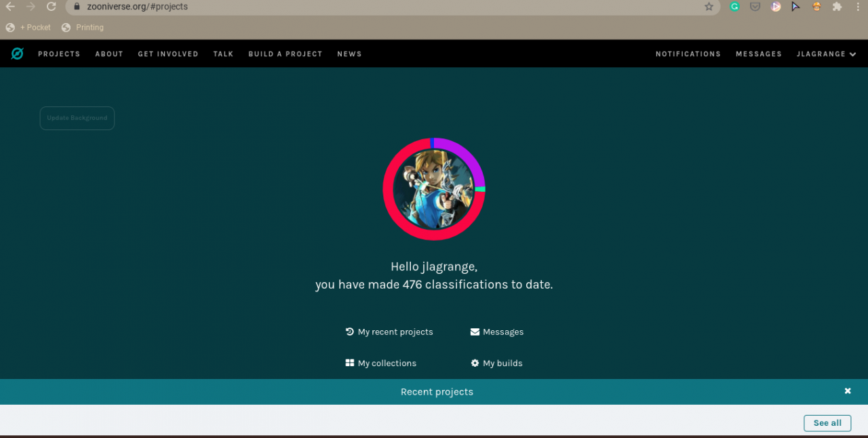Screen dimensions: 868x438
Task: Open Build a Project in navigation
Action: coord(285,54)
